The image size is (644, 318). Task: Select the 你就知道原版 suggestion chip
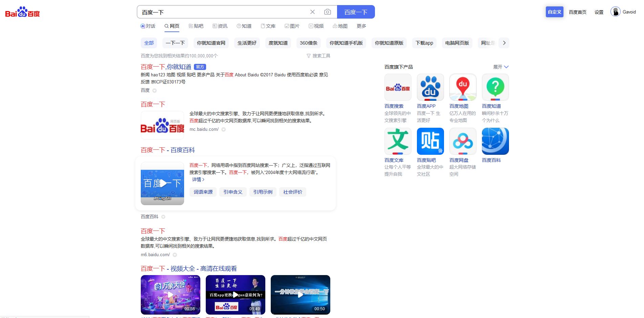(389, 43)
